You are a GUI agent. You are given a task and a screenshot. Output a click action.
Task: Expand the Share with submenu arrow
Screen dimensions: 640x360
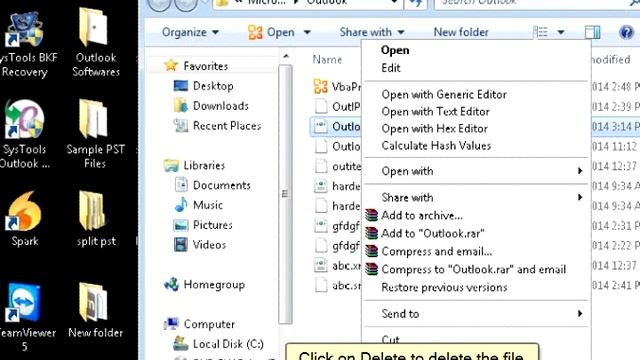pos(580,197)
